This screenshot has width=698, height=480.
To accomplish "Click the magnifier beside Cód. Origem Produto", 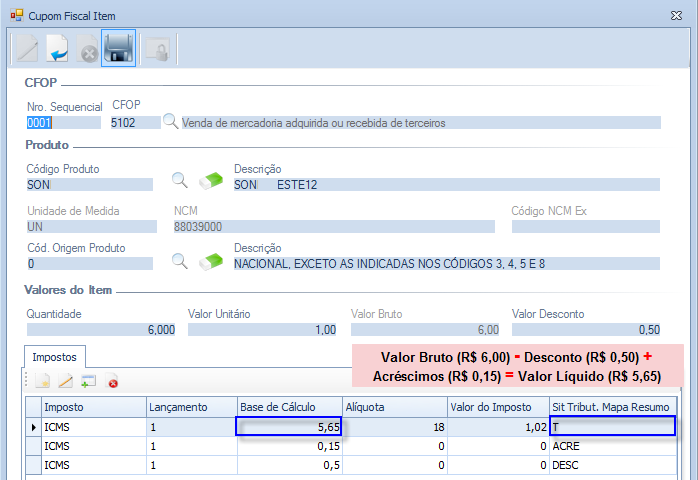I will click(179, 261).
